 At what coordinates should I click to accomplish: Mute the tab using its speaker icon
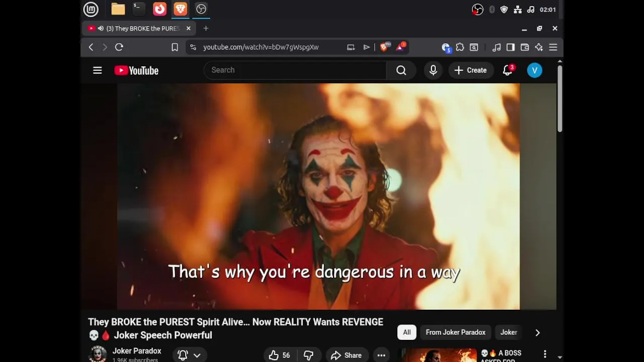click(x=101, y=29)
